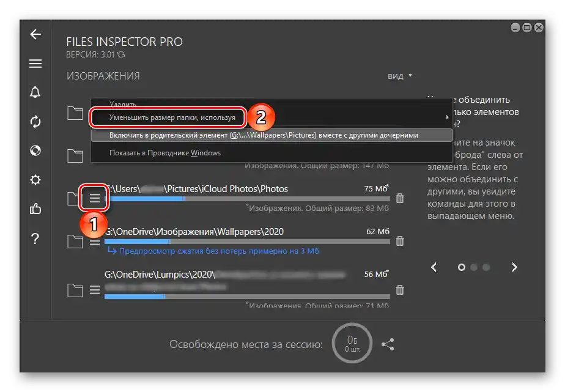565x392 pixels.
Task: Select Включить в родительский элемент menu entry
Action: coord(271,136)
